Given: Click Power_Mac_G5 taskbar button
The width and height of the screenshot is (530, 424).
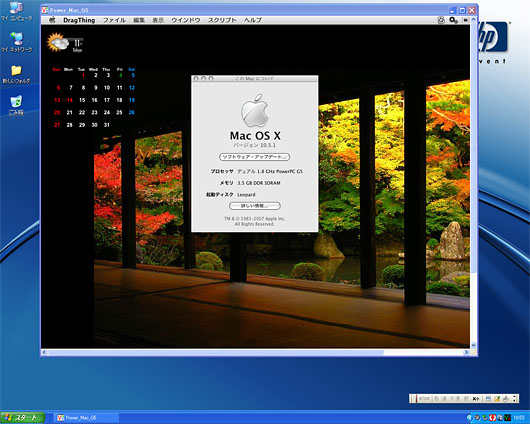Looking at the screenshot, I should (87, 418).
